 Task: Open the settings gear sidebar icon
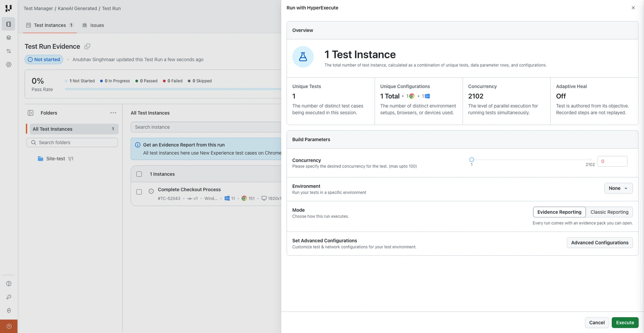8,64
